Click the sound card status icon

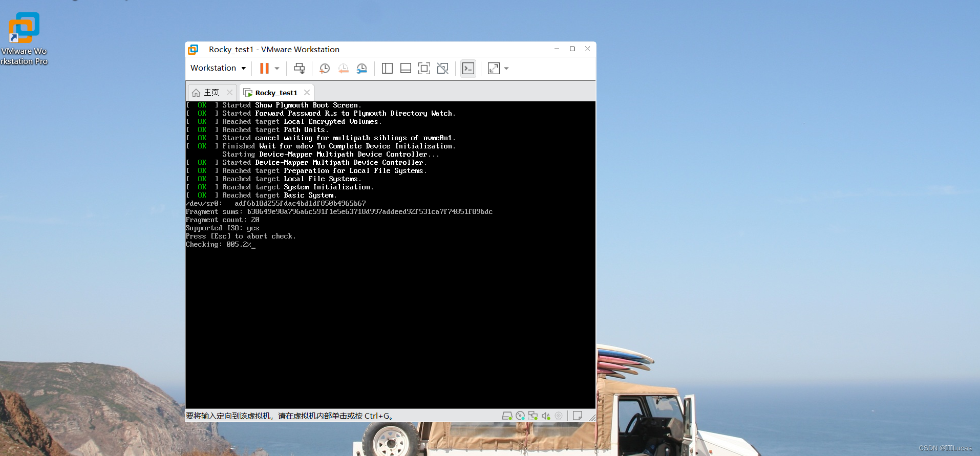pos(546,416)
